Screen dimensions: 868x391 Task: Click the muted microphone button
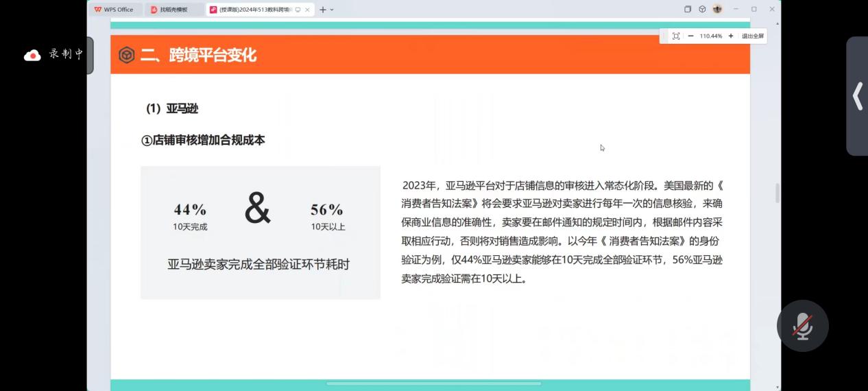click(802, 326)
